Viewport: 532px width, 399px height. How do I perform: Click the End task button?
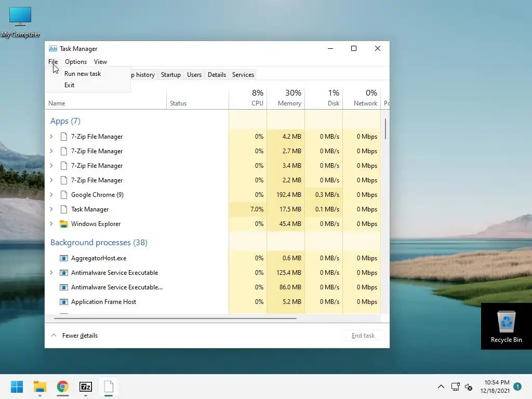[363, 336]
